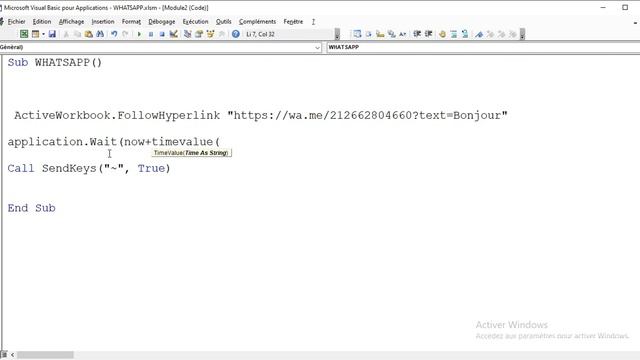Open the Affichage menu
Viewport: 640px width, 360px height.
(x=71, y=22)
